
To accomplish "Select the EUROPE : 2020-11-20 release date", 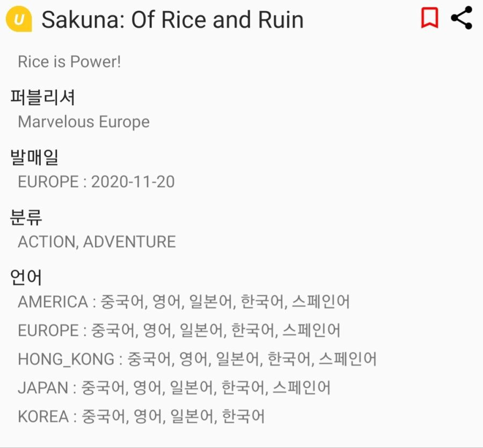I will 97,182.
